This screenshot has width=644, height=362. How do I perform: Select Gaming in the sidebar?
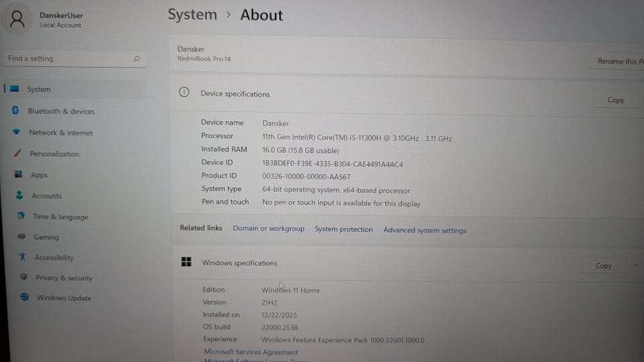tap(46, 237)
